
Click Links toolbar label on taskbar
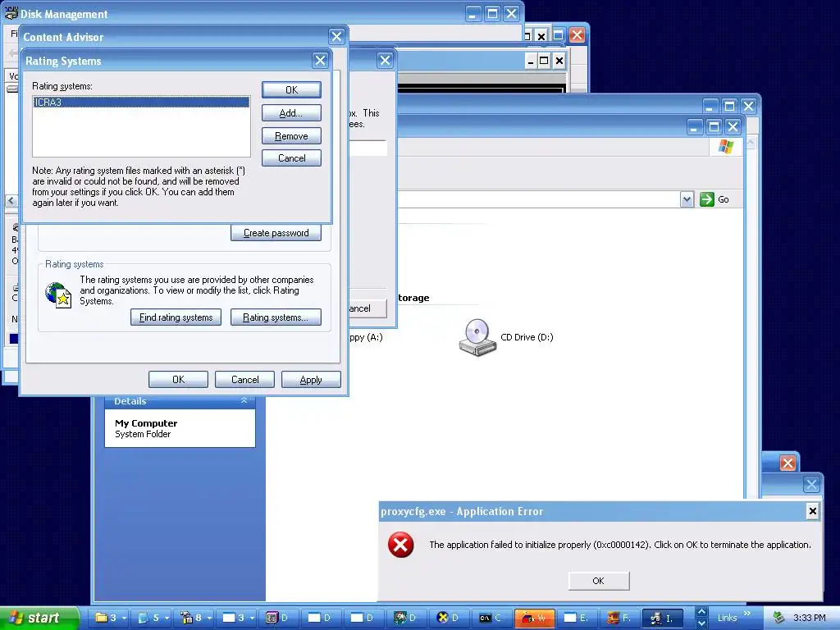pyautogui.click(x=727, y=618)
